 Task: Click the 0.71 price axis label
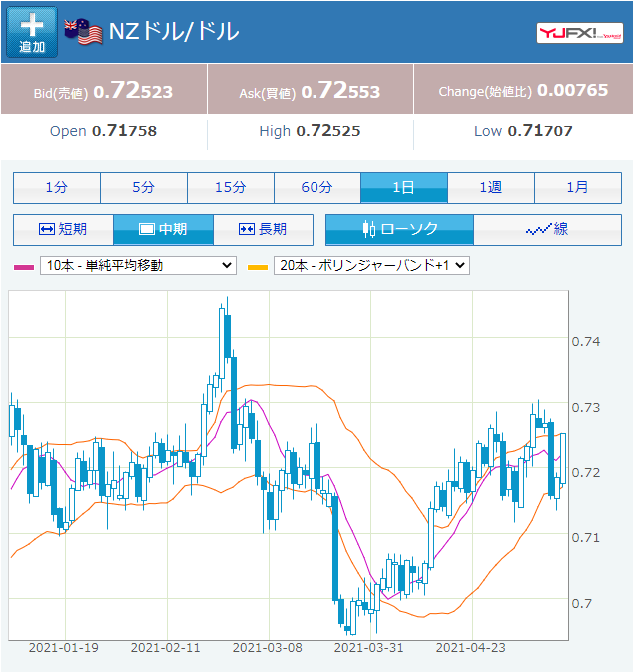click(x=586, y=538)
